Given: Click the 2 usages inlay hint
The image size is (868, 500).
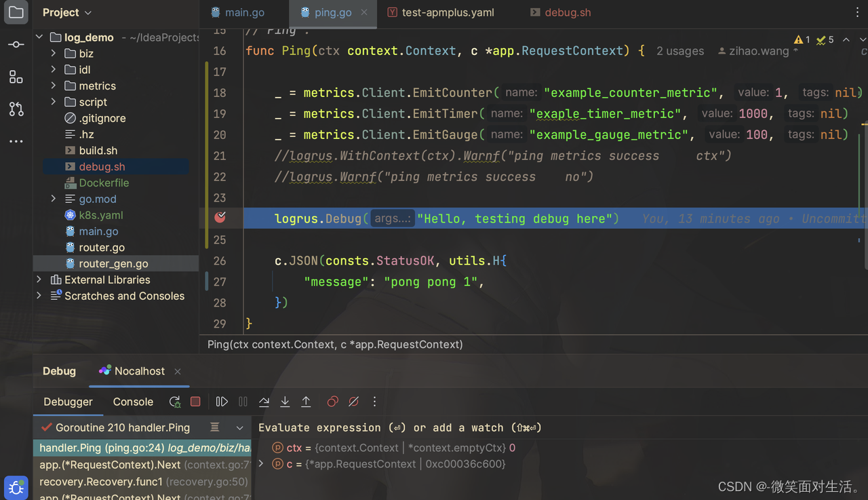Looking at the screenshot, I should click(x=680, y=51).
